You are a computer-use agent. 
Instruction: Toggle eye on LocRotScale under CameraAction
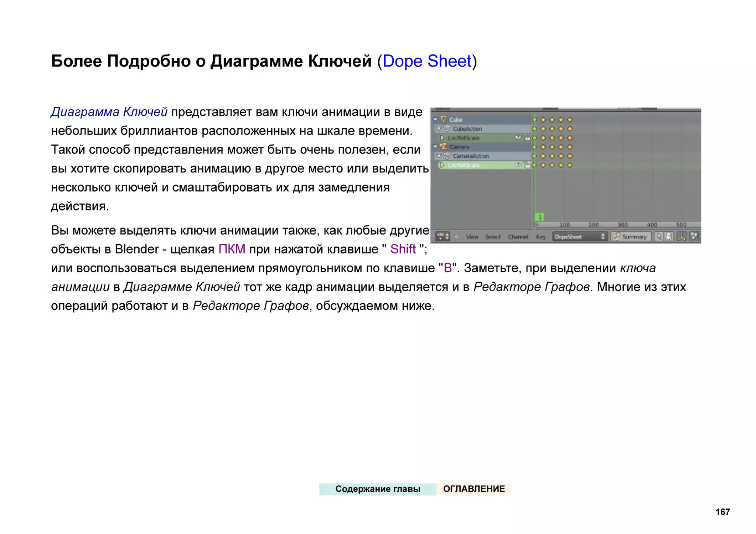[518, 165]
